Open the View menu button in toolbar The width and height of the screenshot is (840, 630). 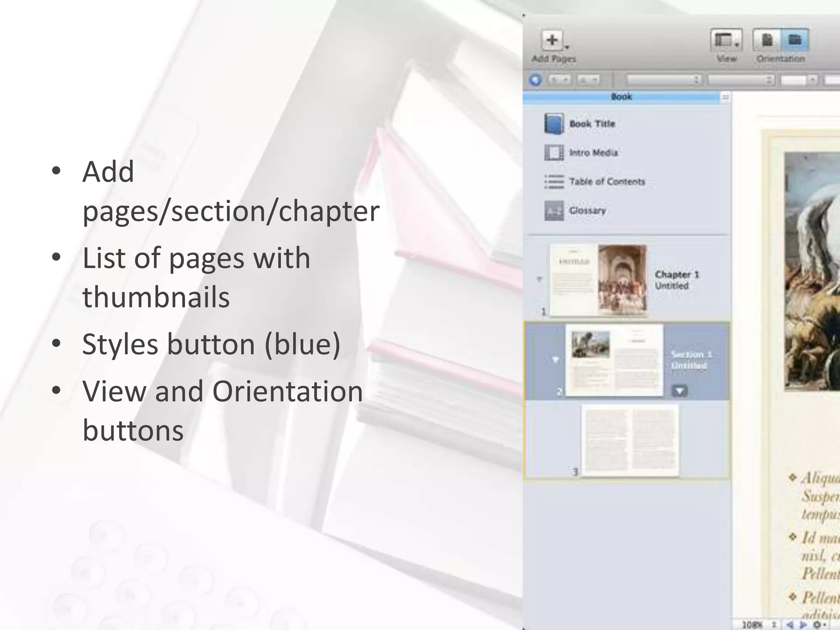pos(726,40)
